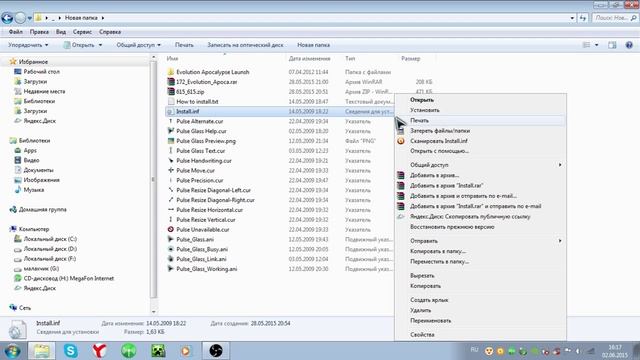640x360 pixels.
Task: Click the RU language indicator in tray
Action: coord(474,350)
